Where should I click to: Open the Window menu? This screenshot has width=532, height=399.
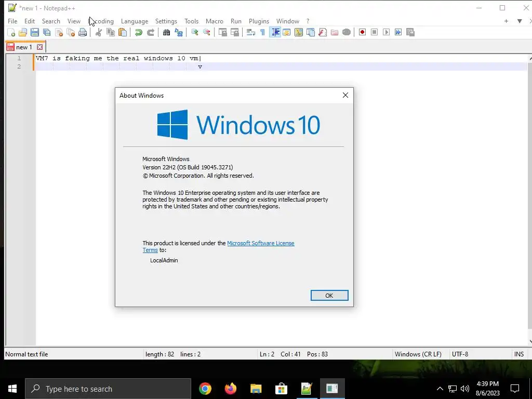[288, 21]
